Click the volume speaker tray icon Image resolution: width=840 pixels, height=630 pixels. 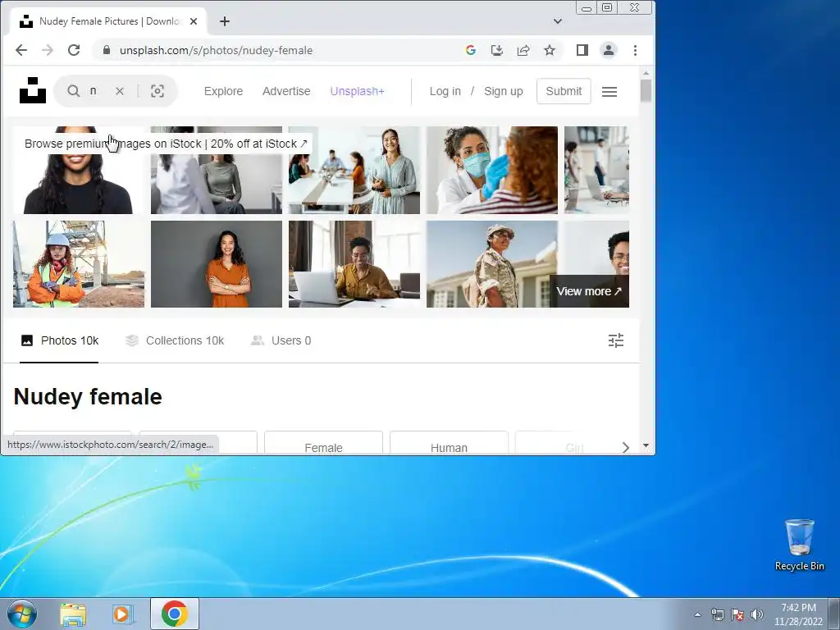757,614
